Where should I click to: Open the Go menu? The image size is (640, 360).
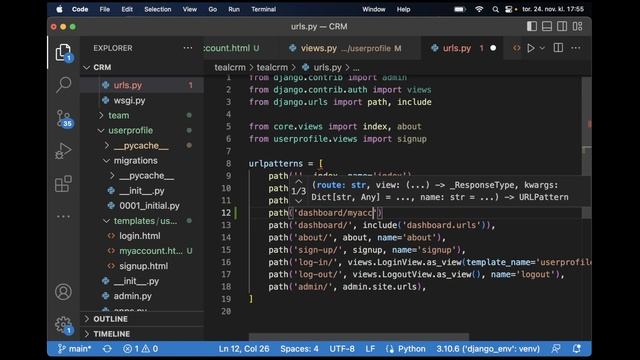pyautogui.click(x=213, y=9)
